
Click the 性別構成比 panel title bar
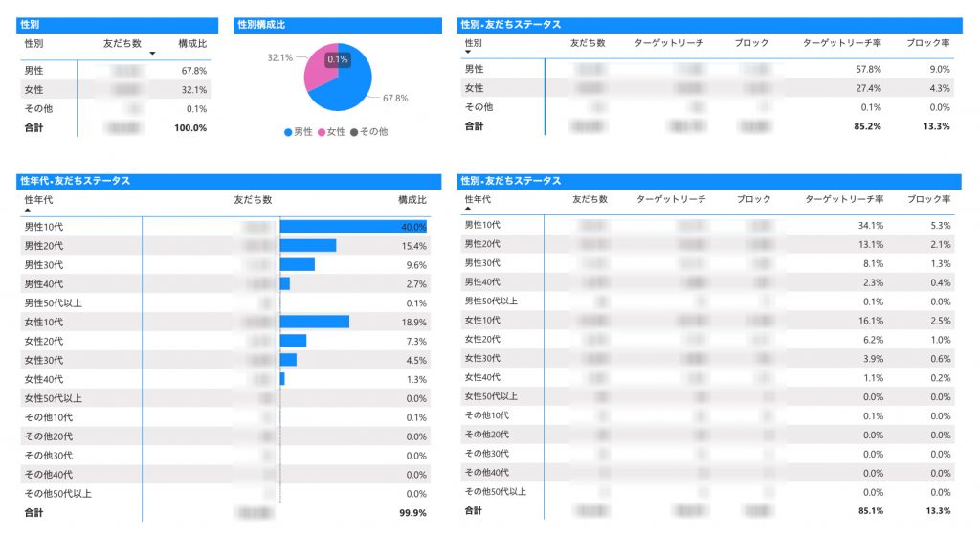(337, 24)
